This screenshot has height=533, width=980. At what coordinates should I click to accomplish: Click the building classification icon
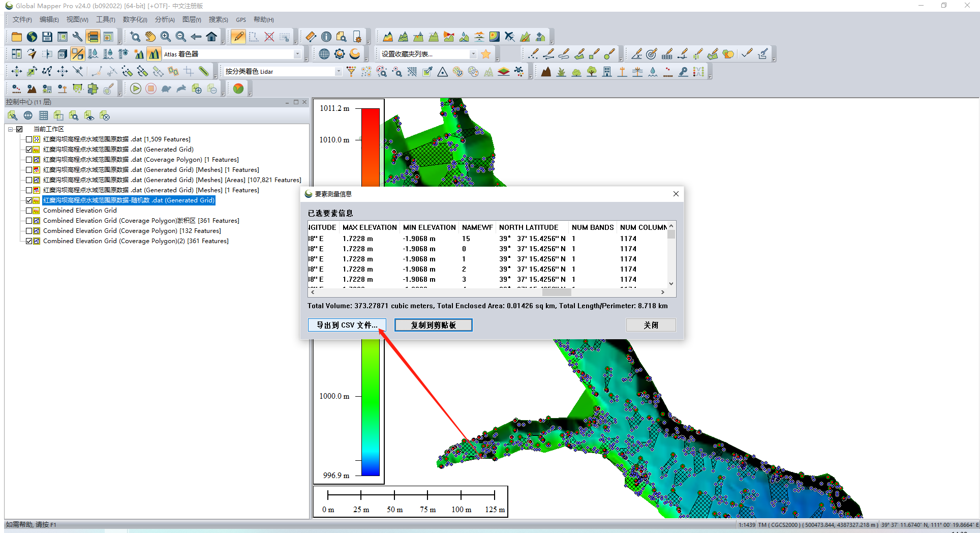pos(607,72)
